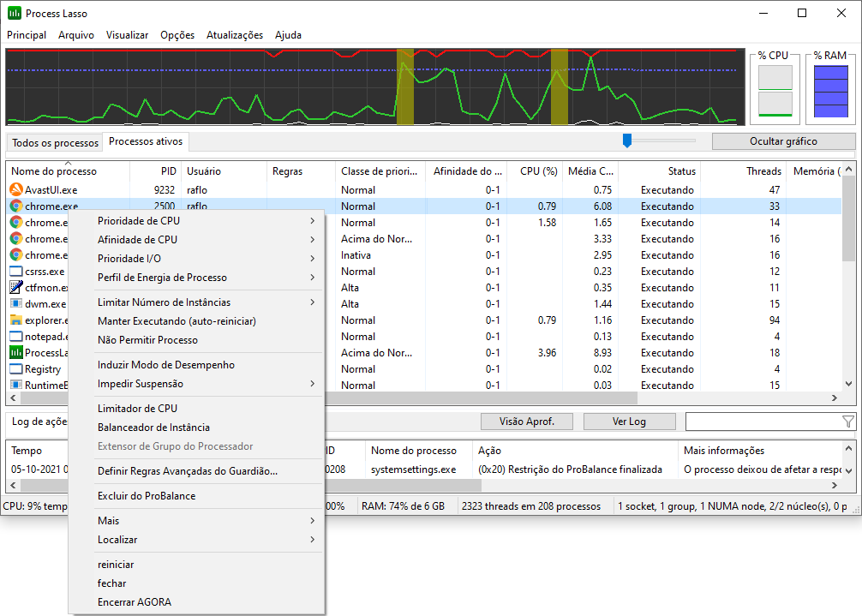Image resolution: width=862 pixels, height=616 pixels.
Task: Click the ProcessLasso process icon
Action: tap(16, 352)
